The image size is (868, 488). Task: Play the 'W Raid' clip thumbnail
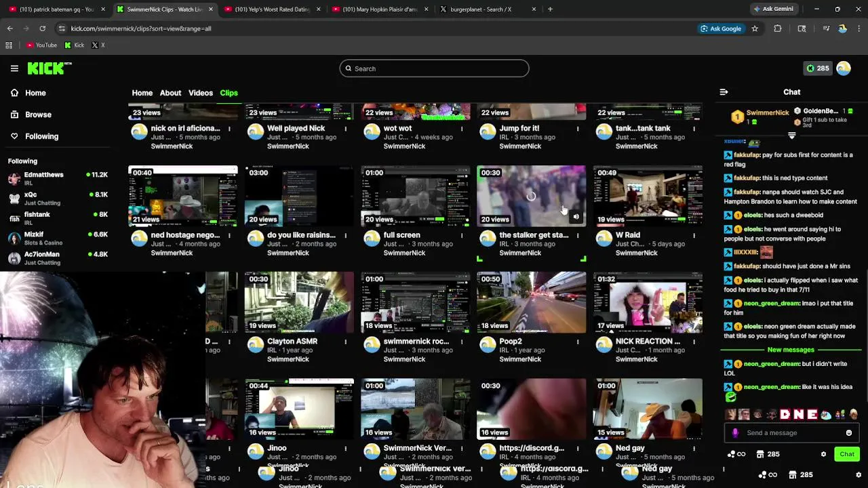pyautogui.click(x=648, y=196)
